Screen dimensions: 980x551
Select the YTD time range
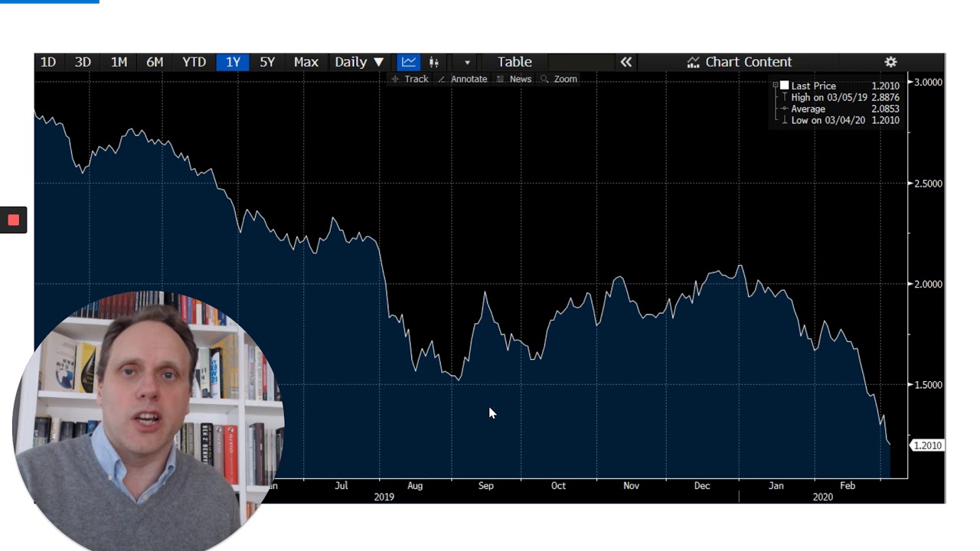(x=194, y=62)
